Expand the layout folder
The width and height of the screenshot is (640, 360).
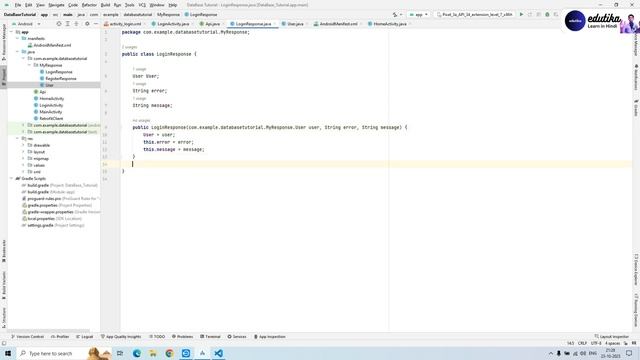(23, 152)
